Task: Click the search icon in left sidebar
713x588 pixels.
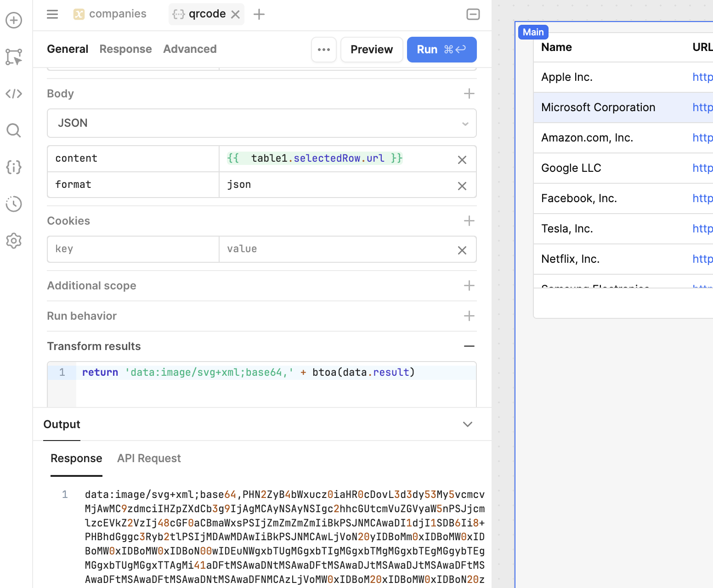Action: click(14, 130)
